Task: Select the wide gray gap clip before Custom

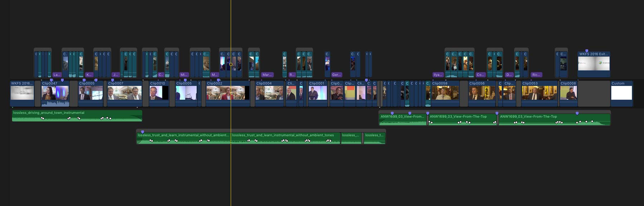Action: pyautogui.click(x=594, y=94)
